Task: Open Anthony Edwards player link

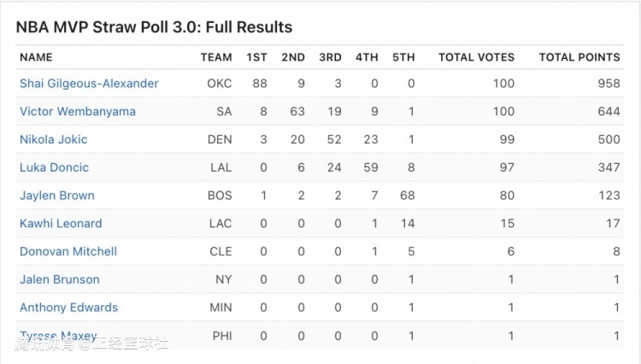Action: [x=69, y=308]
